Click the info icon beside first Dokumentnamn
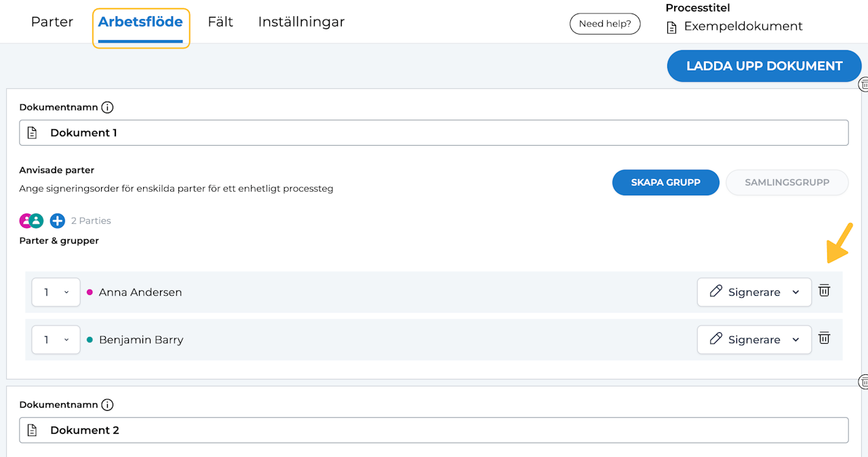 pyautogui.click(x=107, y=107)
